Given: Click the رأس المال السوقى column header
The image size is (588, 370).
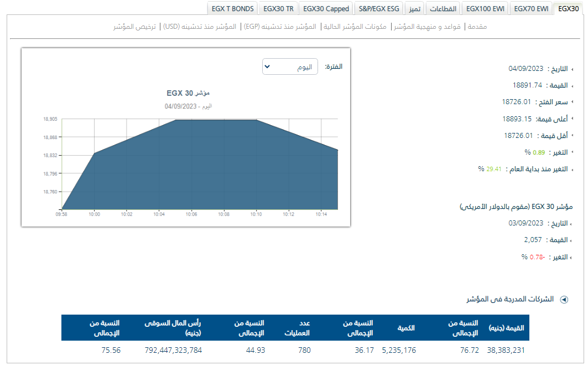Looking at the screenshot, I should tap(173, 328).
